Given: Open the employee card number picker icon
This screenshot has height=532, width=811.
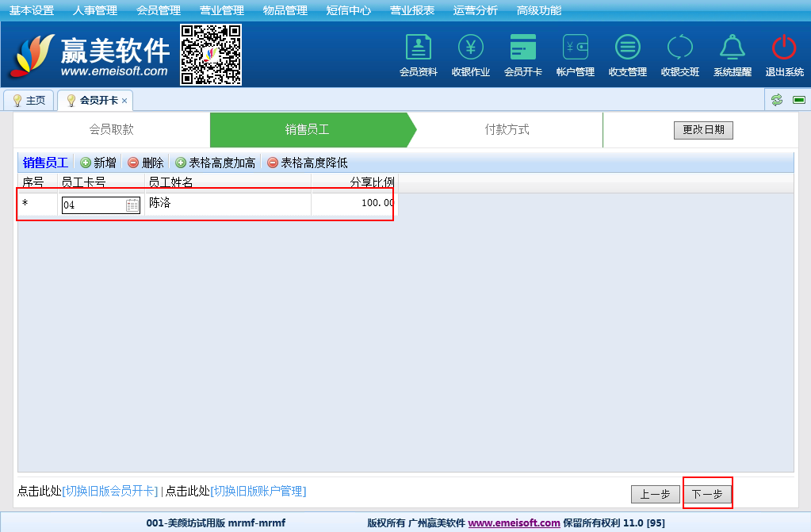Looking at the screenshot, I should point(132,205).
